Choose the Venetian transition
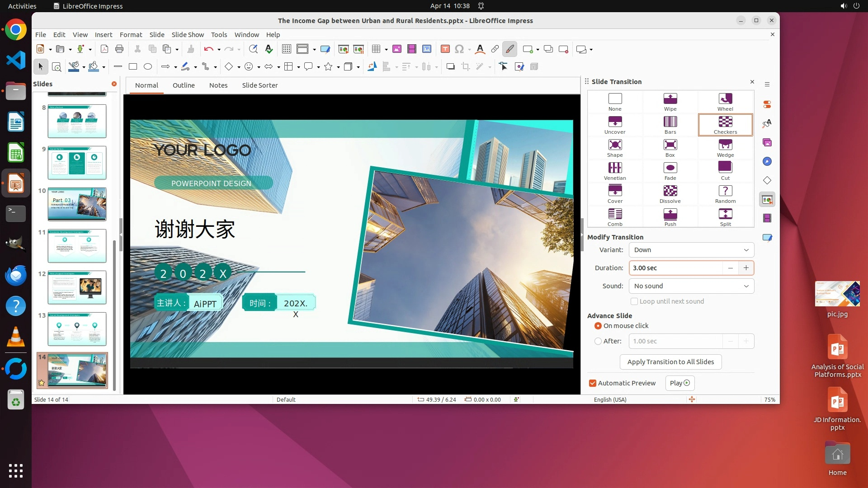 point(615,171)
